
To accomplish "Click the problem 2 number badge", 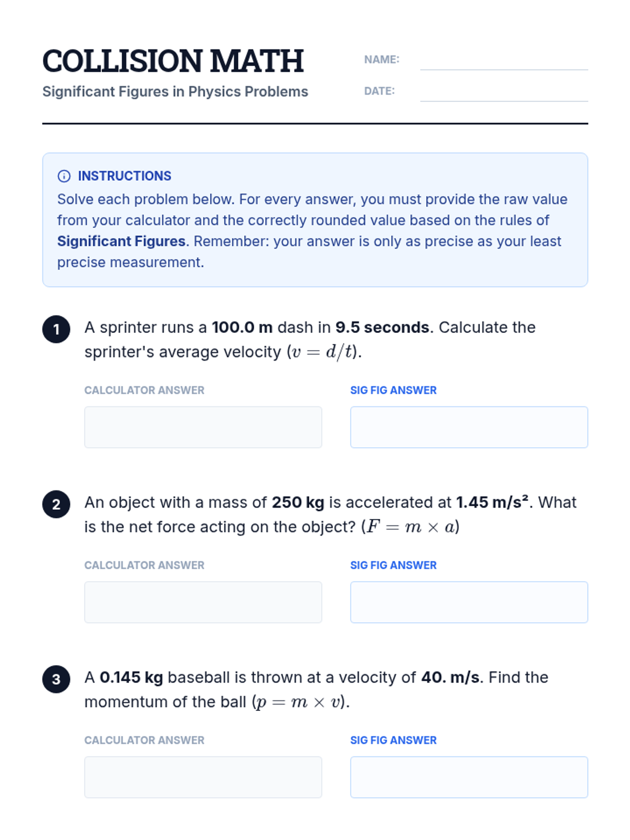I will [x=56, y=504].
